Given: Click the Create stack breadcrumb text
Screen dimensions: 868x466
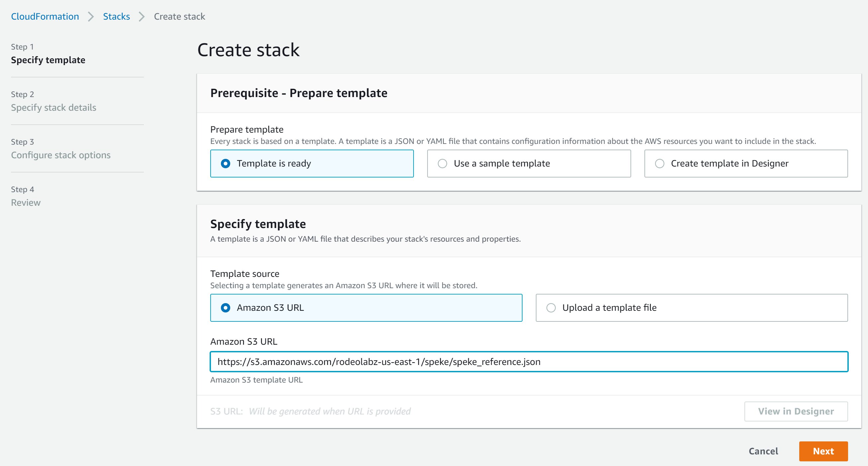Looking at the screenshot, I should (x=179, y=16).
